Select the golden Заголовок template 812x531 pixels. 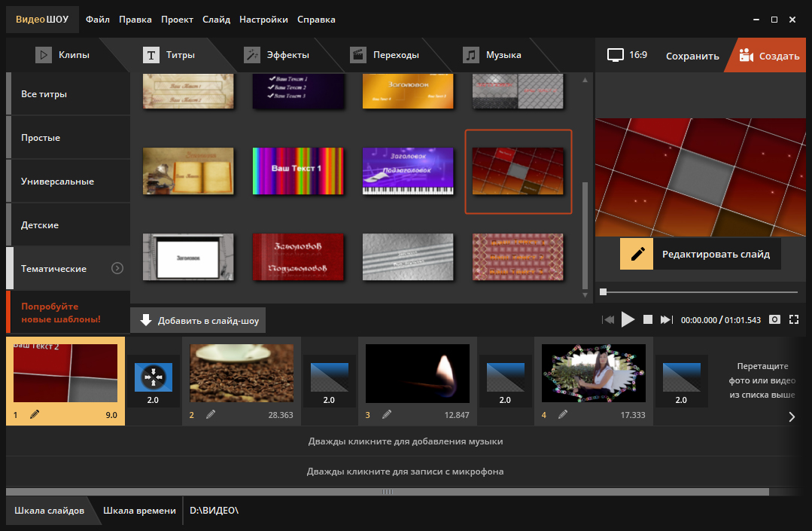408,90
